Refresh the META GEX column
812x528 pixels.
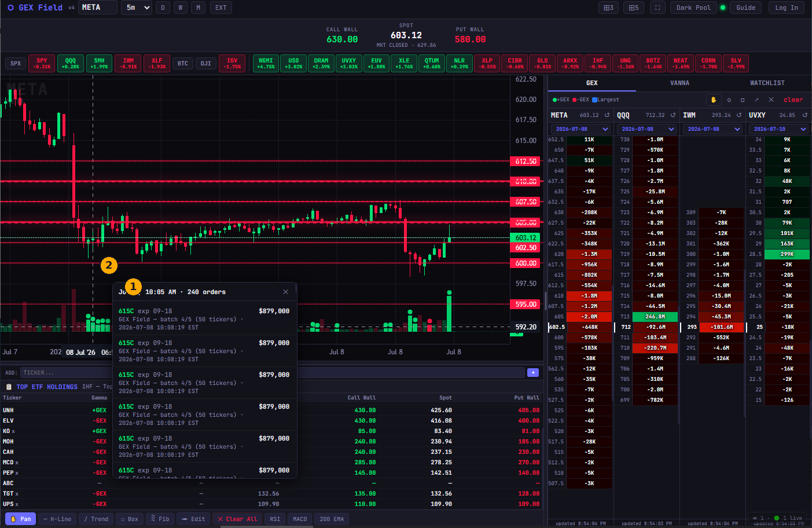[x=607, y=115]
